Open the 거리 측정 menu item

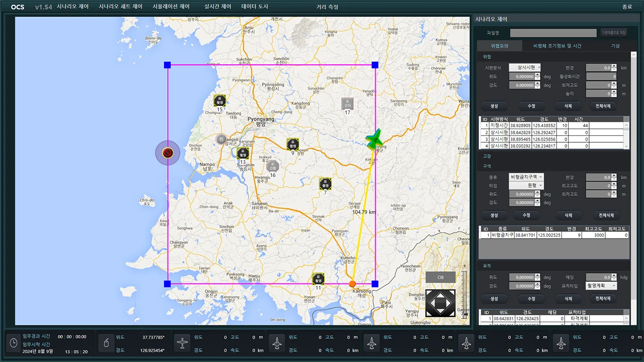327,7
